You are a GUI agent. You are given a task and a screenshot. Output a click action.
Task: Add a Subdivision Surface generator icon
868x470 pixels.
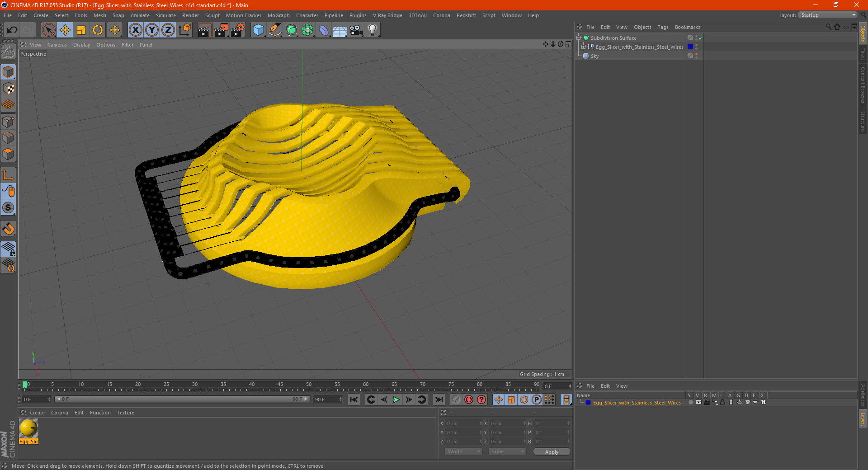pyautogui.click(x=291, y=30)
